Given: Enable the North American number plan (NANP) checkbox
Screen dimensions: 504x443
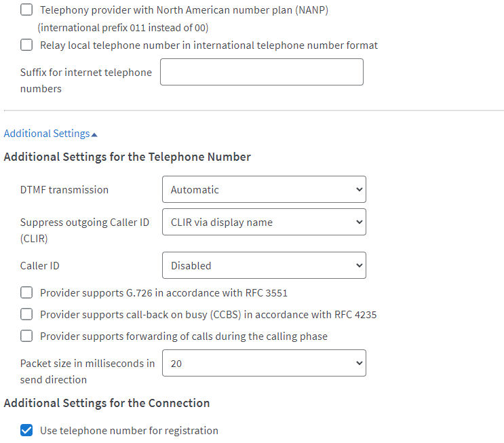Looking at the screenshot, I should (26, 10).
